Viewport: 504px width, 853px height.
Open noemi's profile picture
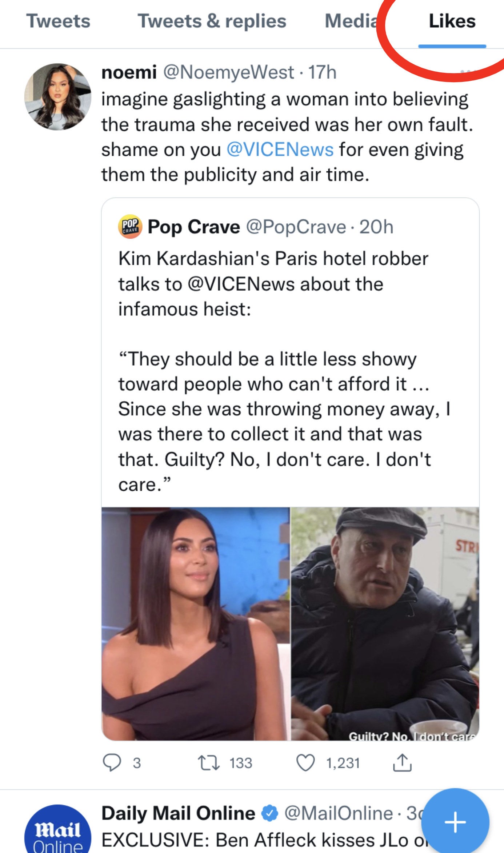(x=58, y=97)
